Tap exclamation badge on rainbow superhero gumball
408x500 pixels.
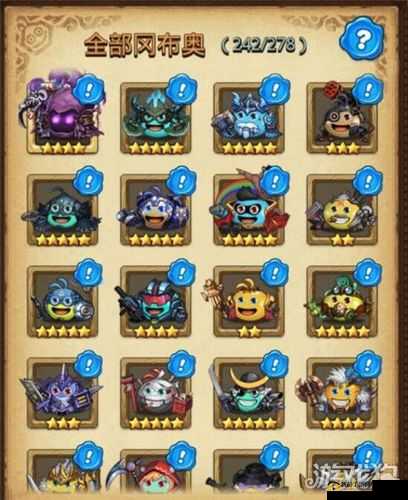(x=275, y=182)
